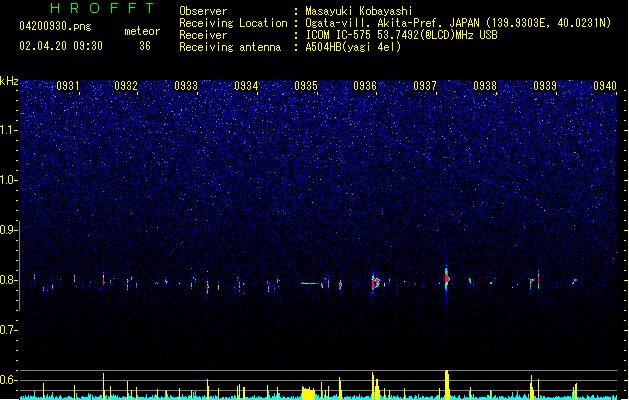629x400 pixels.
Task: Click the 0939 time marker
Action: [x=545, y=86]
